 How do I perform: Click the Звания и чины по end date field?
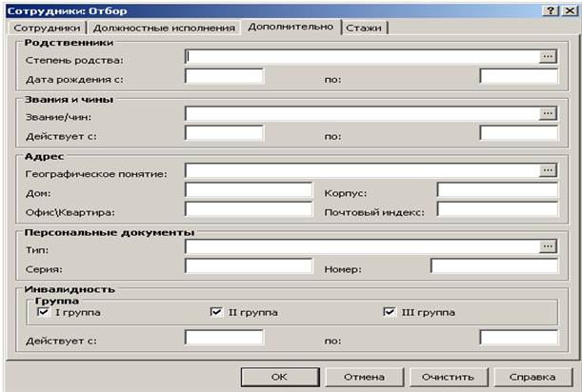[519, 133]
